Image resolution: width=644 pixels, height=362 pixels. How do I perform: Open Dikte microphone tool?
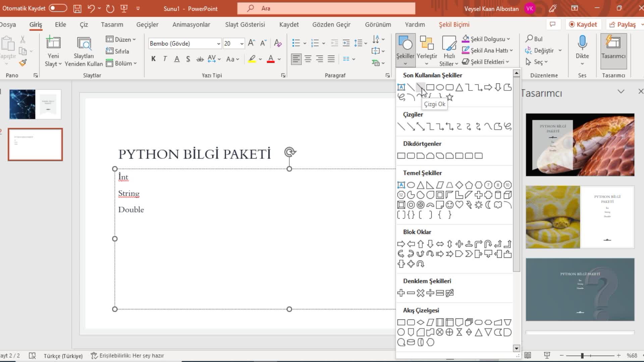(x=582, y=51)
